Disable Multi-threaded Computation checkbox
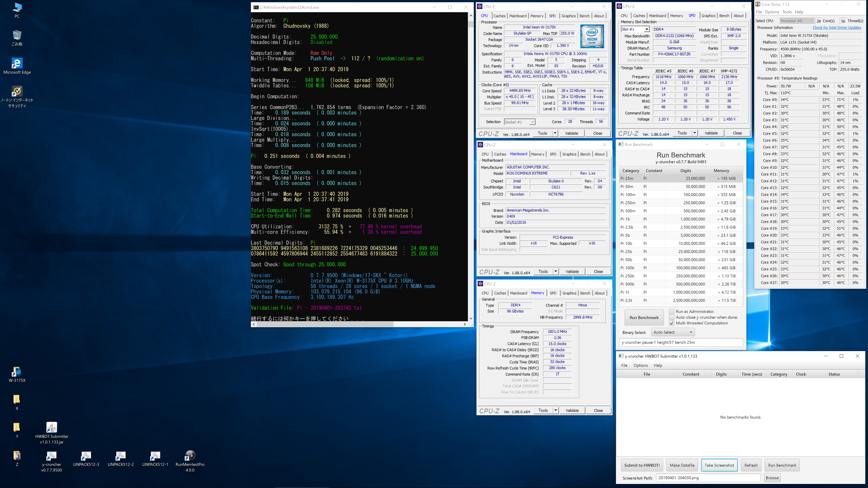The width and height of the screenshot is (868, 488). [x=672, y=323]
